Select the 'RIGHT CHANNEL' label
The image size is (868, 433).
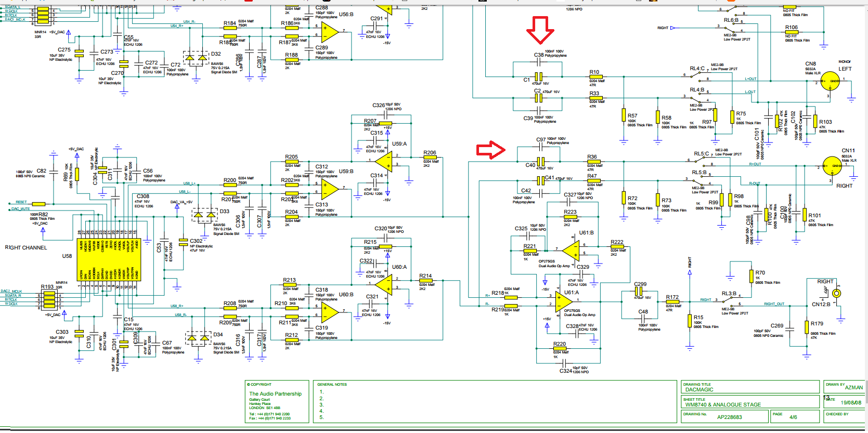click(26, 247)
